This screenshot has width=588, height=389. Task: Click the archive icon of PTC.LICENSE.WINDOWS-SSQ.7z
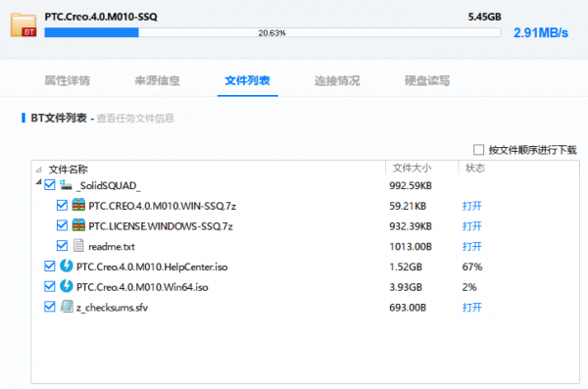tap(78, 225)
